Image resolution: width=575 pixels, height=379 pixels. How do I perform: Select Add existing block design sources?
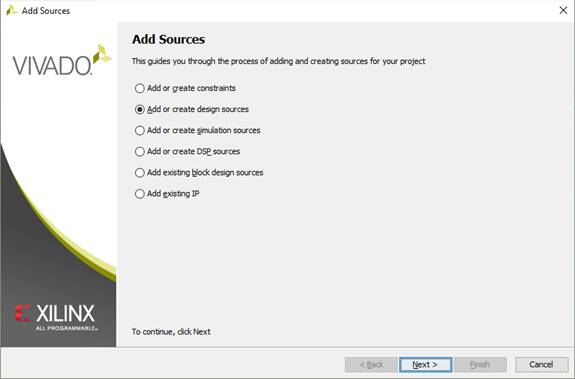pyautogui.click(x=199, y=173)
